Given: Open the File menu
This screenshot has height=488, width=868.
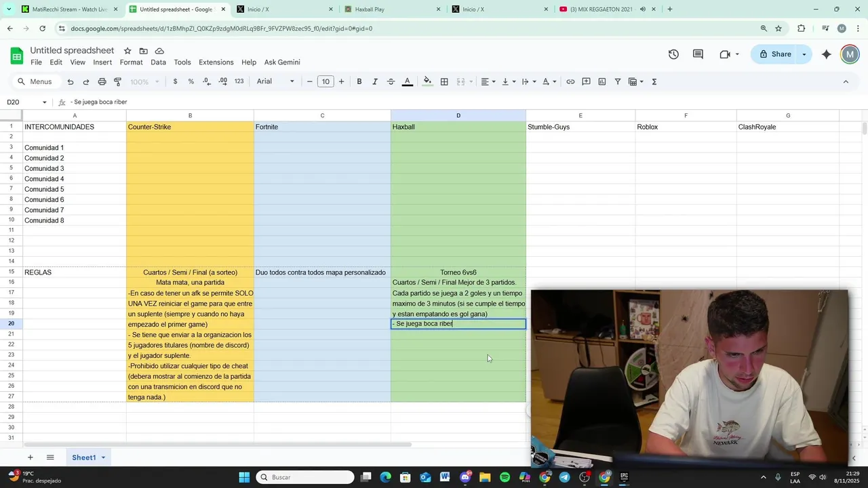Looking at the screenshot, I should pos(36,62).
